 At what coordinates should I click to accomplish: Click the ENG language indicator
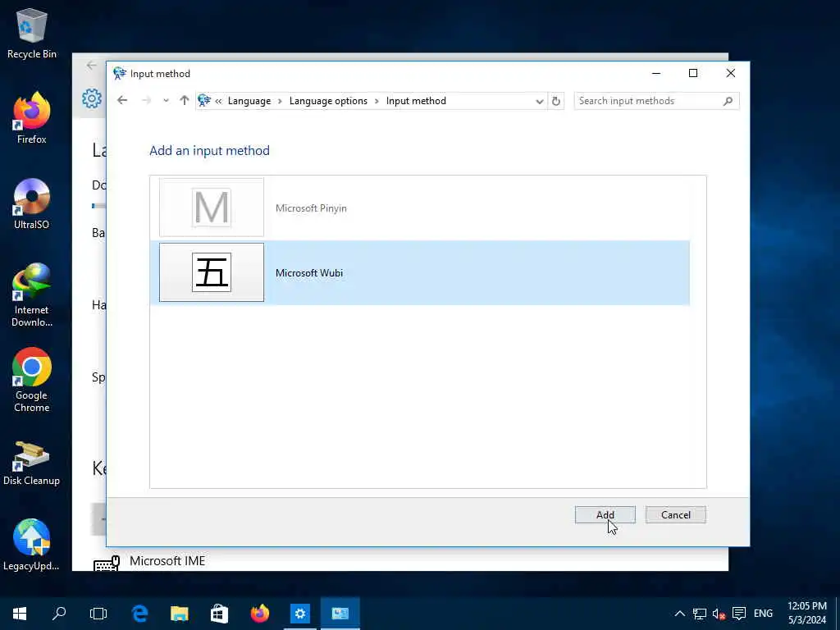(x=763, y=614)
